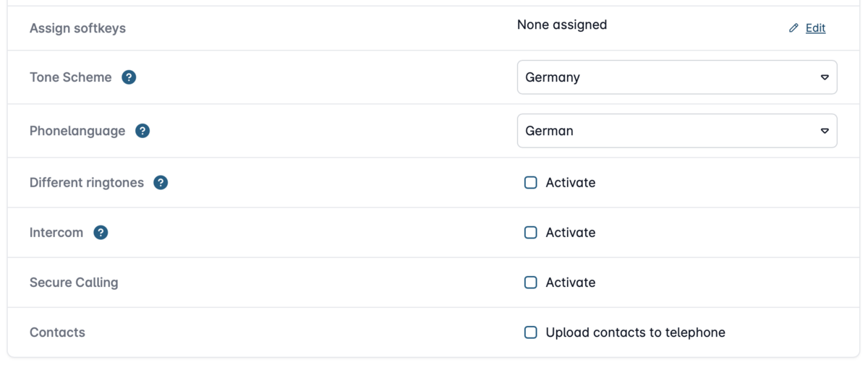Click the Upload contacts to telephone label
868x365 pixels.
635,332
